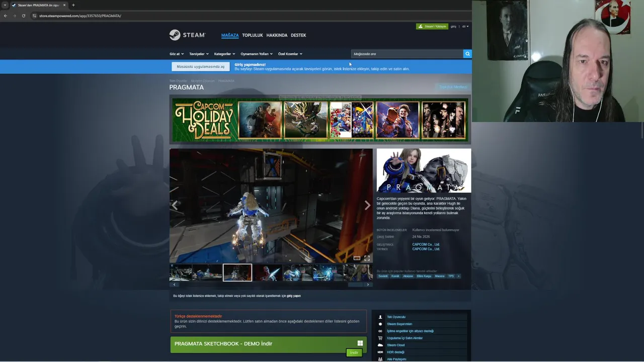Viewport: 644px width, 362px height.
Task: Click the HDR support icon
Action: pyautogui.click(x=380, y=352)
